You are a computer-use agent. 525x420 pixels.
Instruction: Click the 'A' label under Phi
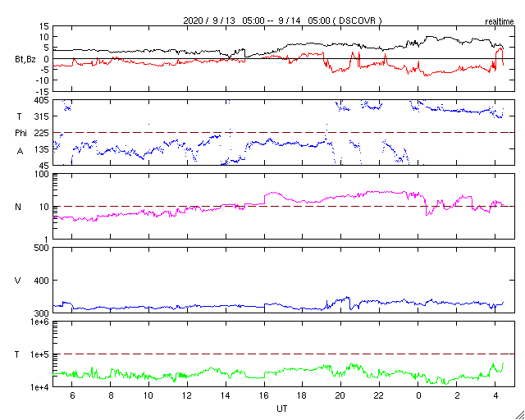tap(20, 152)
